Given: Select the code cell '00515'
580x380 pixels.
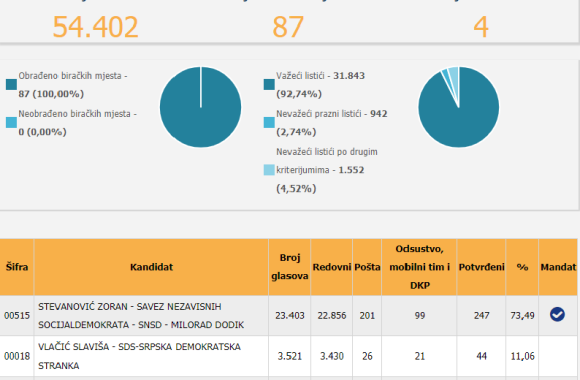Looking at the screenshot, I should click(x=17, y=316).
